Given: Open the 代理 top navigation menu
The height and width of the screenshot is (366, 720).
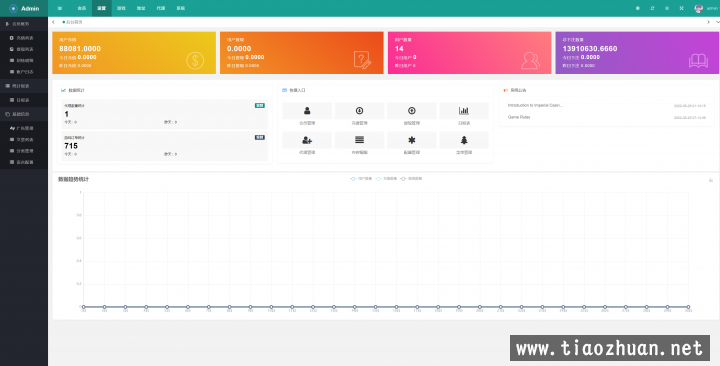Looking at the screenshot, I should pyautogui.click(x=160, y=8).
